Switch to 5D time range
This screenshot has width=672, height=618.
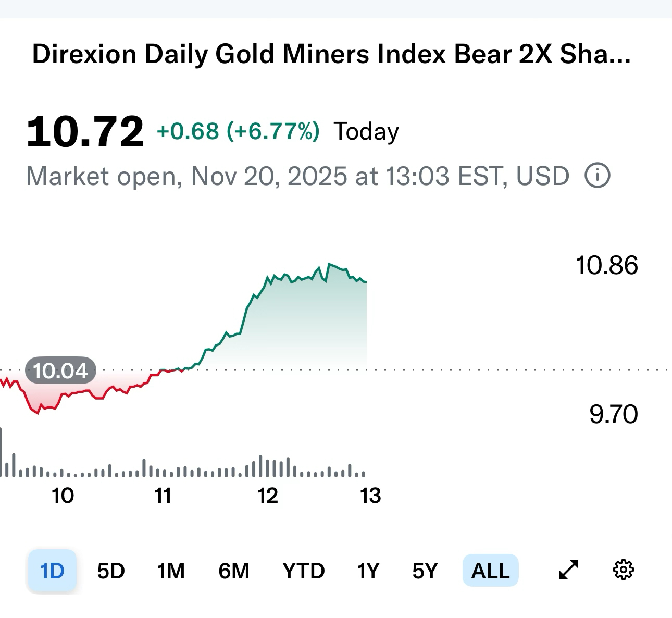coord(111,571)
